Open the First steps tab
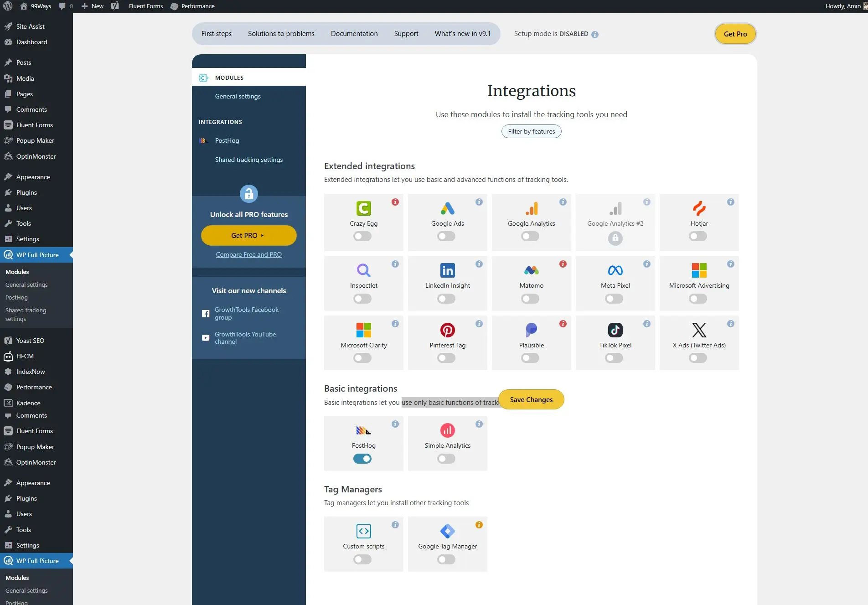 pyautogui.click(x=217, y=34)
